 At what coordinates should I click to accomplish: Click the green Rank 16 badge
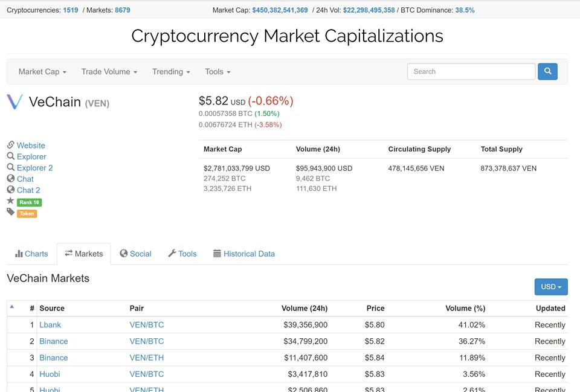29,202
